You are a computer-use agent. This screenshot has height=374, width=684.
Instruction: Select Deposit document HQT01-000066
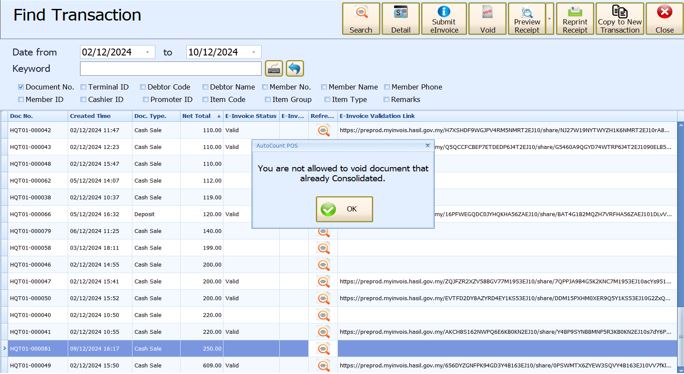tap(31, 214)
